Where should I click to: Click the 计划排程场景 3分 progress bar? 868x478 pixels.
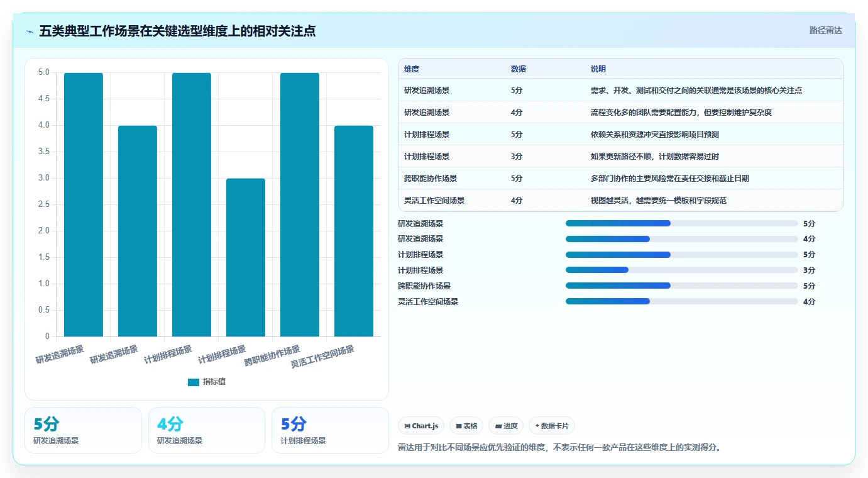click(682, 270)
